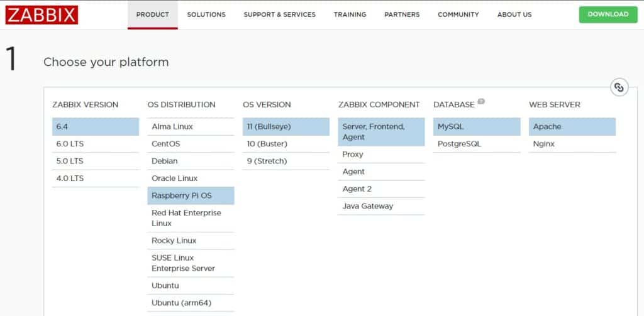Choose Ubuntu (arm64) distribution
Screen dimensions: 644x316
(x=191, y=303)
